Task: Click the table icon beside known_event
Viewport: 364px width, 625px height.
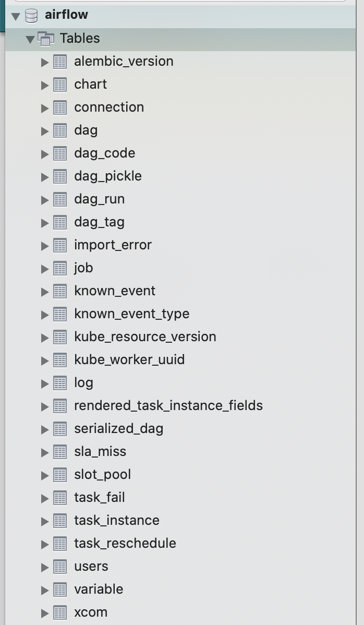Action: [x=60, y=292]
